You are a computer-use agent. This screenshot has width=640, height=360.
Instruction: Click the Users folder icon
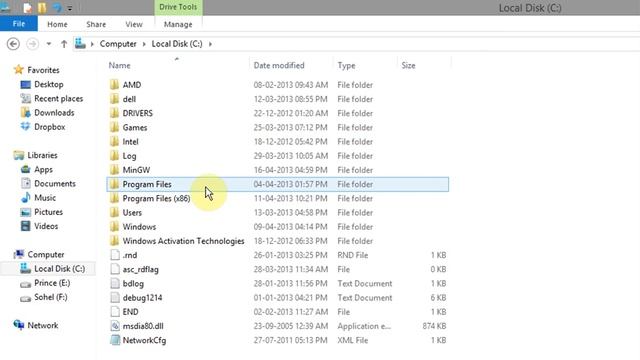tap(115, 213)
